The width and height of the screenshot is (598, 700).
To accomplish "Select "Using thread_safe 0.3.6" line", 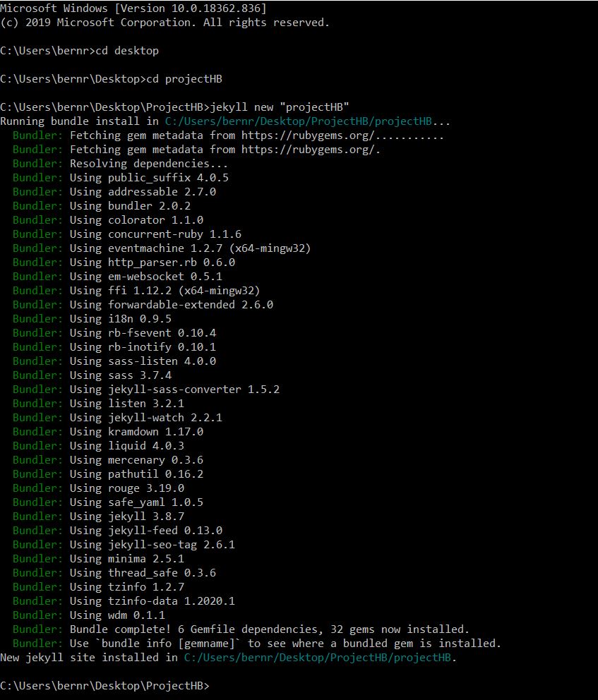I will 114,573.
